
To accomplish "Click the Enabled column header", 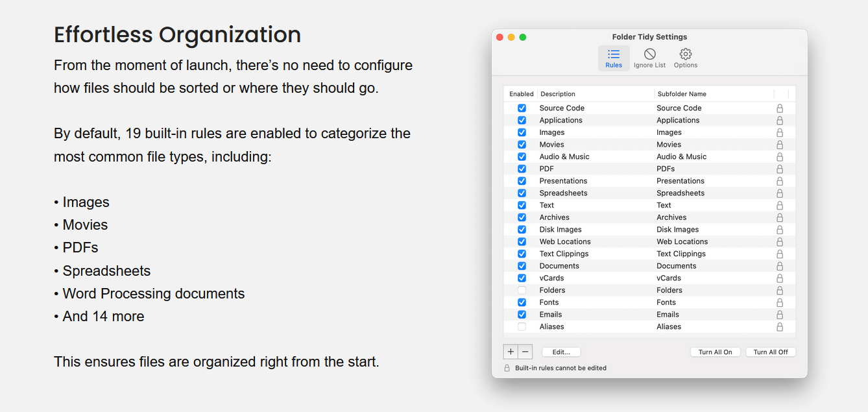I will point(521,94).
